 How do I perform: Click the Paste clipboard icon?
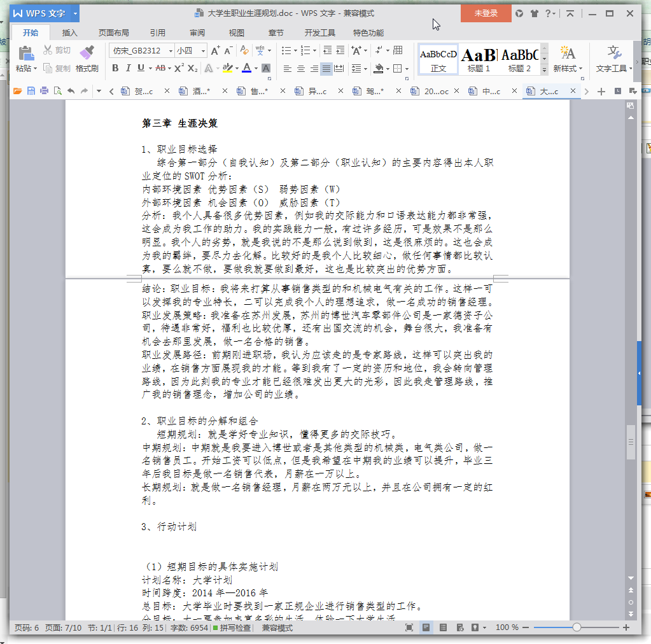25,53
